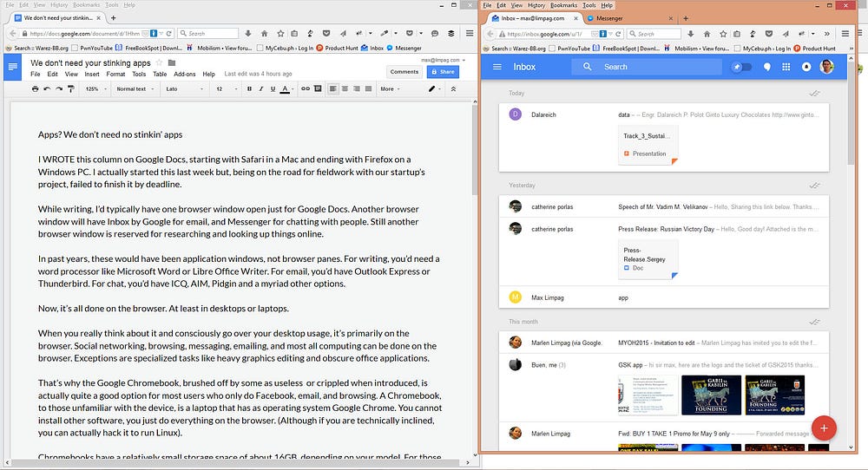Open the Lato font dropdown
The height and width of the screenshot is (470, 868).
coord(184,88)
